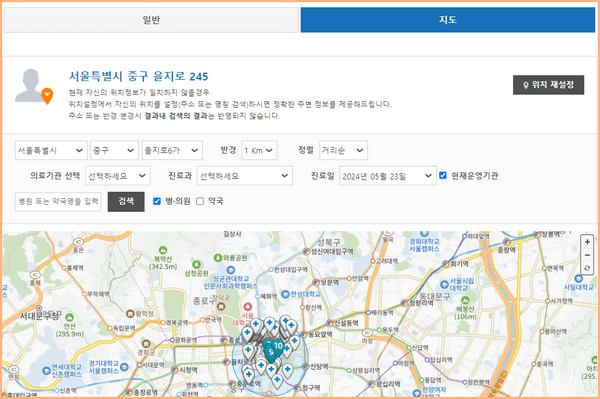Click the 경복궁역 station label

(177, 322)
